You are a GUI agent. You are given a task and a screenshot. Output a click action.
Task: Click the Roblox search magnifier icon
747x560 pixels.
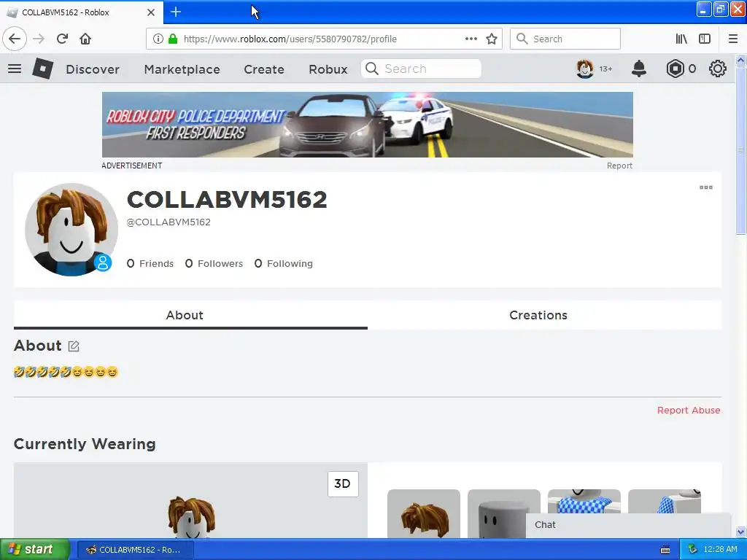coord(371,69)
